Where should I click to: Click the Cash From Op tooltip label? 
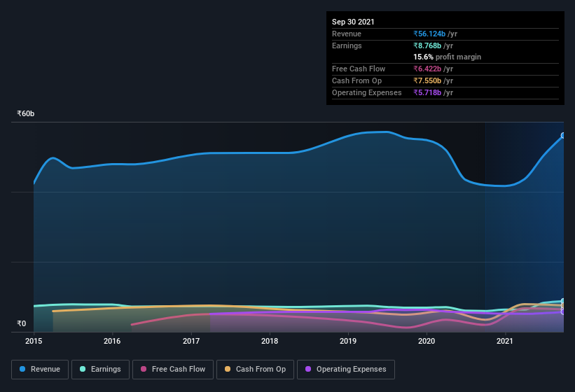[356, 80]
